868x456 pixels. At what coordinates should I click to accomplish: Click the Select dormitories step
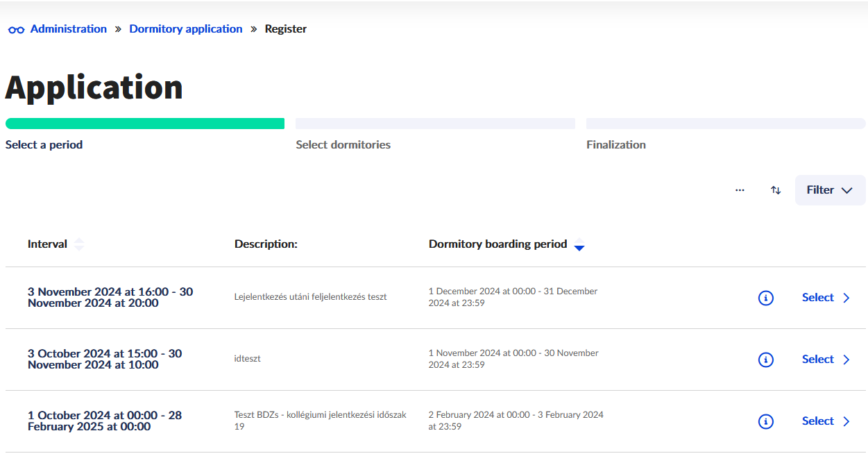[343, 145]
